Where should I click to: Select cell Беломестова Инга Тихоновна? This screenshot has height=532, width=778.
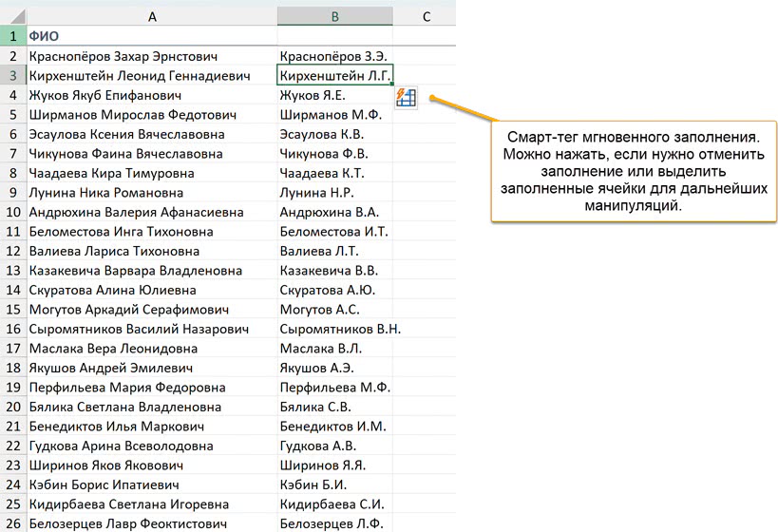152,231
